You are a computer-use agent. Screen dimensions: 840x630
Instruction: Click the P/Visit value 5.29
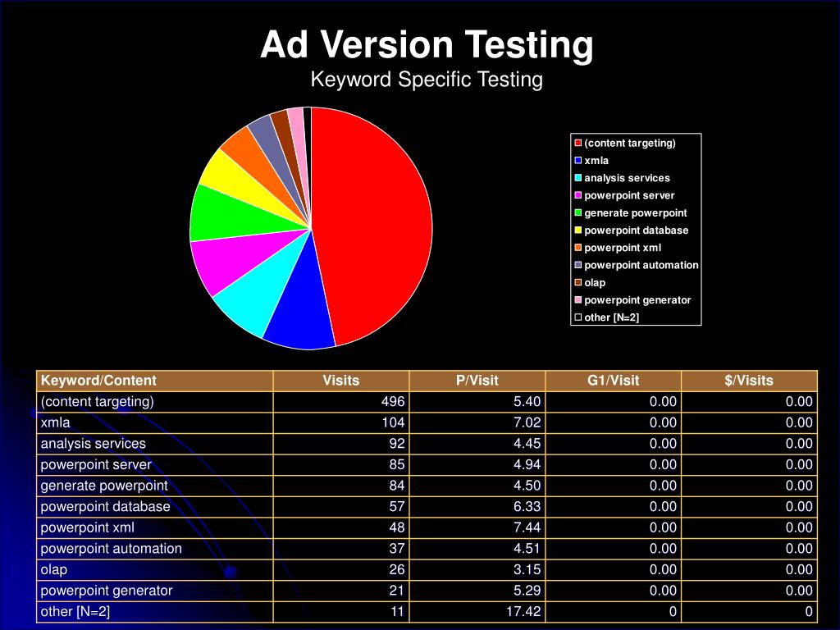(527, 591)
